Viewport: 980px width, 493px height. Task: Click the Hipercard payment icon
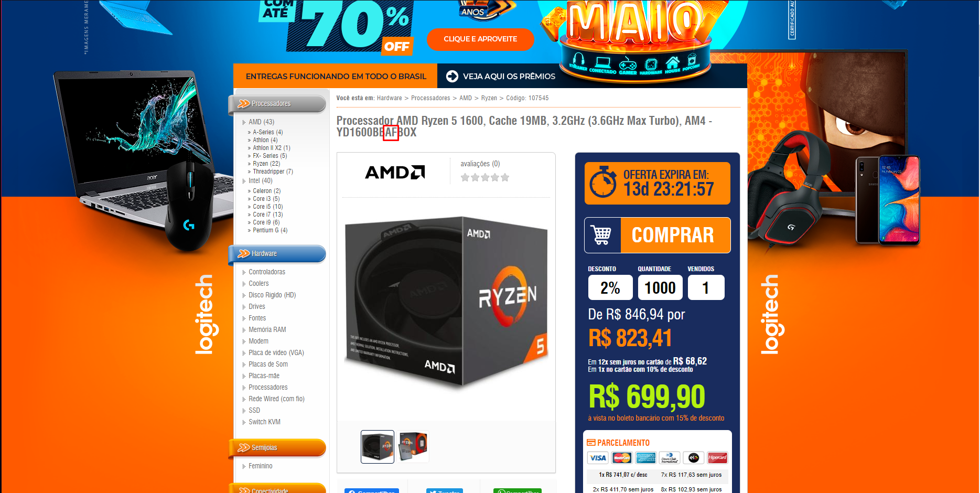point(717,458)
